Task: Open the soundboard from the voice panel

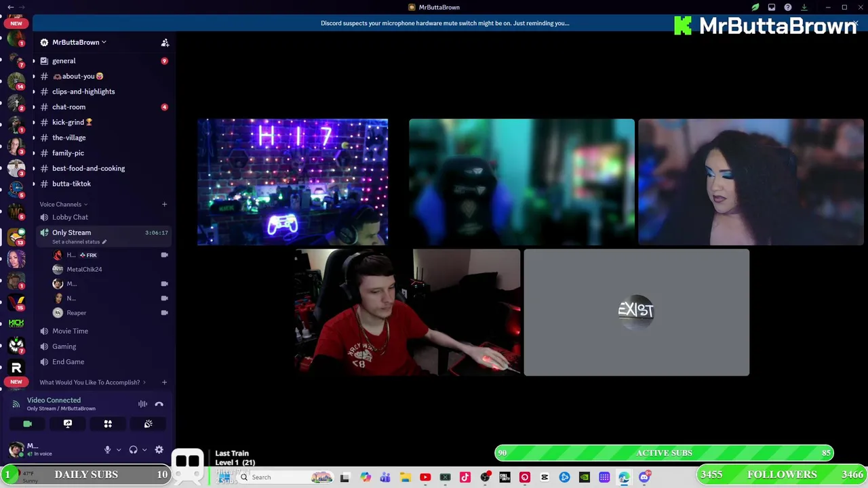Action: (x=148, y=424)
